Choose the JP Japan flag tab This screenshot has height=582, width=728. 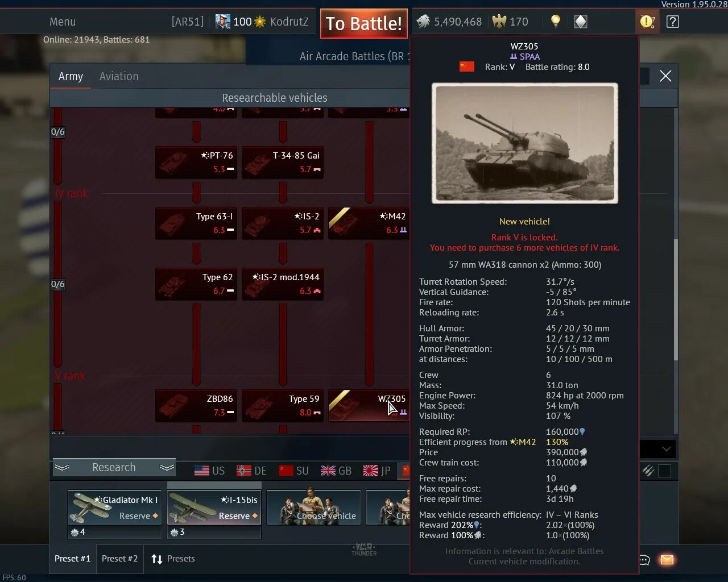tap(377, 471)
